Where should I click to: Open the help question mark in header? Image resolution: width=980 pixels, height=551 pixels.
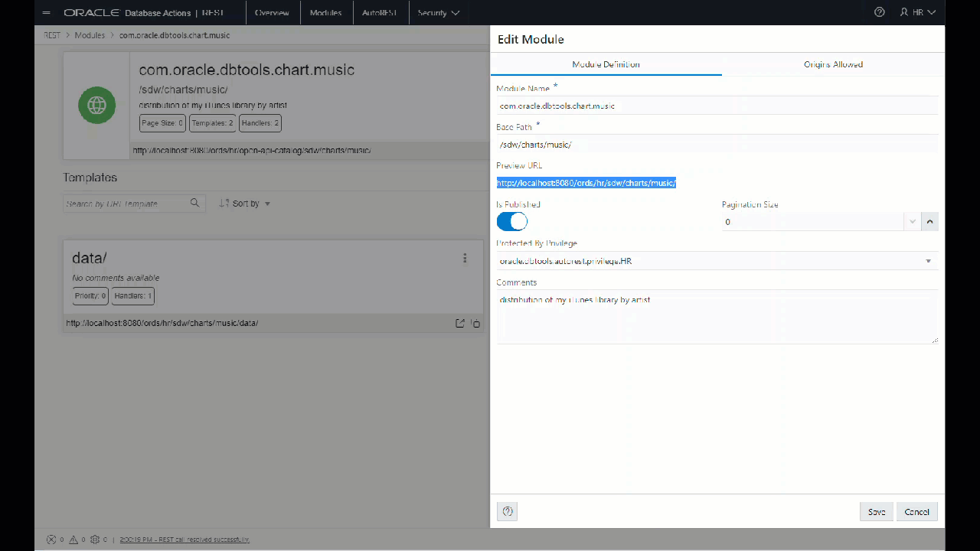(880, 13)
